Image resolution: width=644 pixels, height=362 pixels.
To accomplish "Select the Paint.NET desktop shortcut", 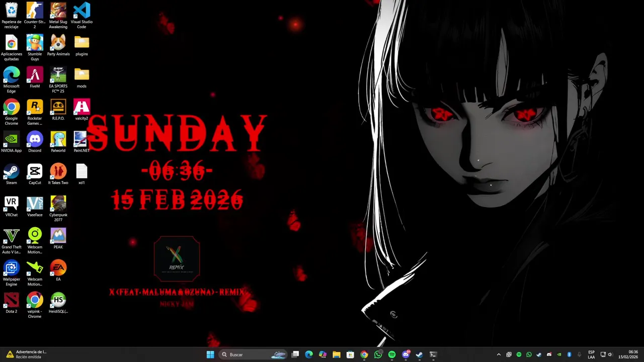I will [x=82, y=142].
